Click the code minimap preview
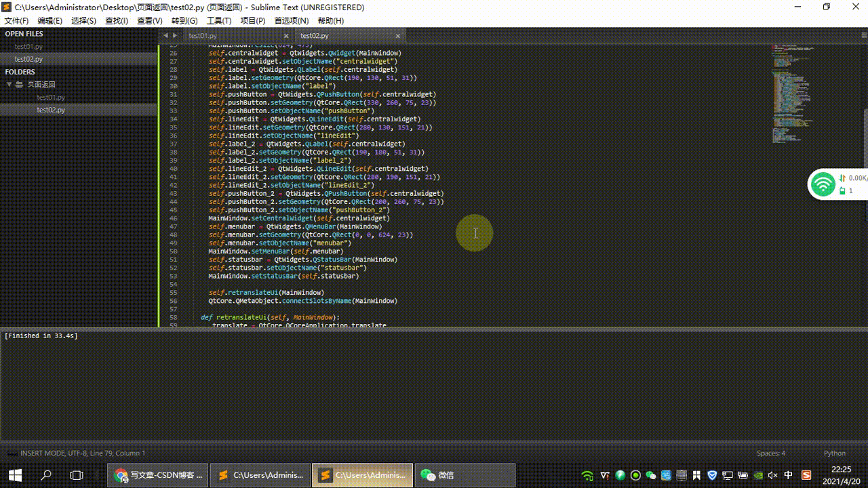 point(793,95)
